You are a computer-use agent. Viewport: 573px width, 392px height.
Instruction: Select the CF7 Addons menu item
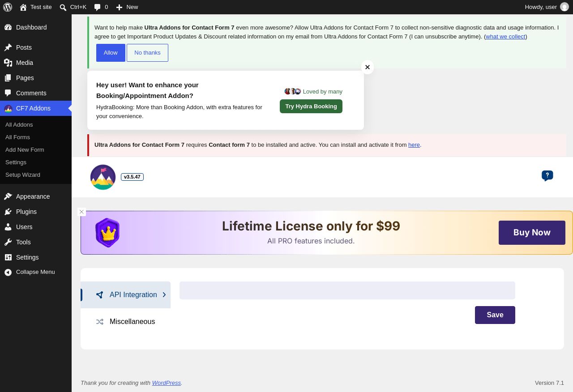click(36, 108)
